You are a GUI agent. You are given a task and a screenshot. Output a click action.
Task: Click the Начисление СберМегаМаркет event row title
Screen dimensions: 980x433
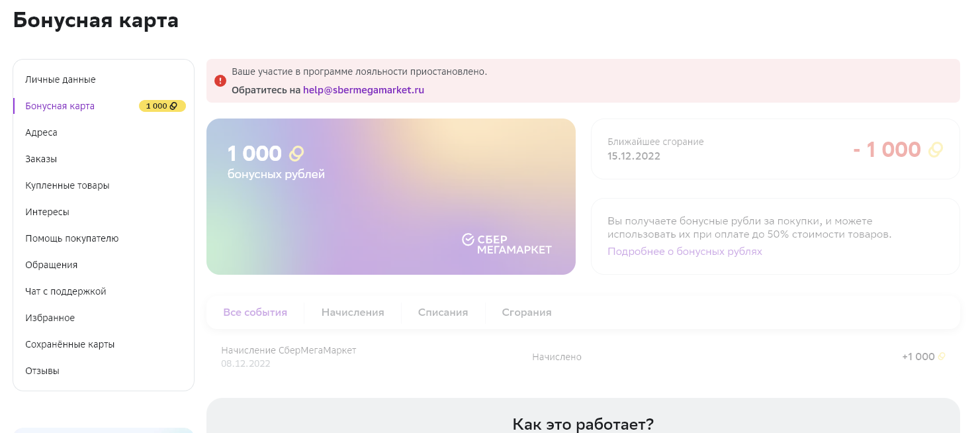(x=289, y=350)
